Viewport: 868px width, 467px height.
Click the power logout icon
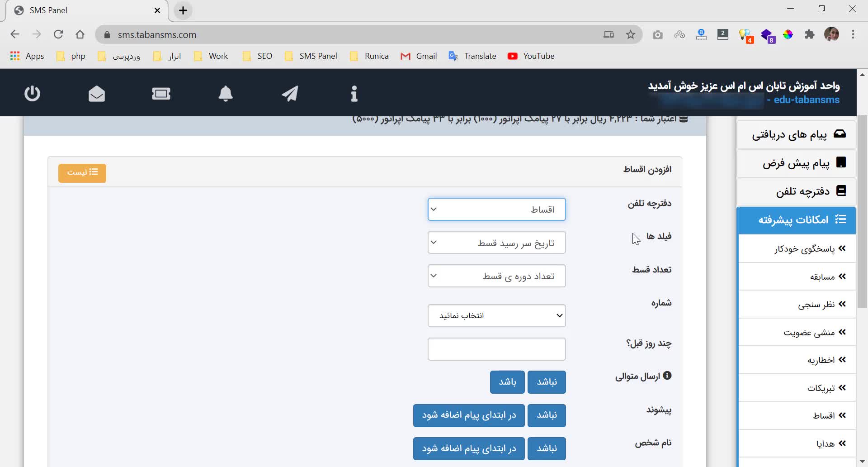[x=32, y=94]
